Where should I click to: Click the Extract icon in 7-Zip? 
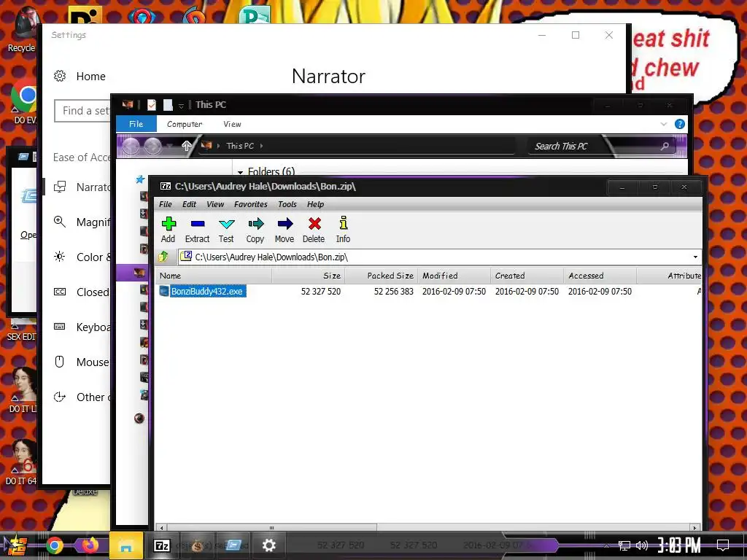point(197,230)
